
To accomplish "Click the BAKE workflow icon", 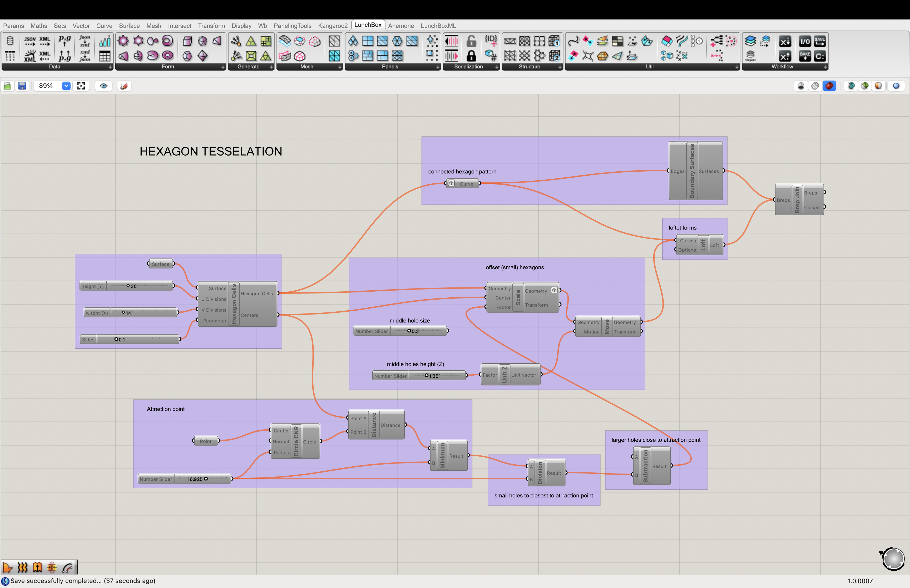I will (x=805, y=56).
